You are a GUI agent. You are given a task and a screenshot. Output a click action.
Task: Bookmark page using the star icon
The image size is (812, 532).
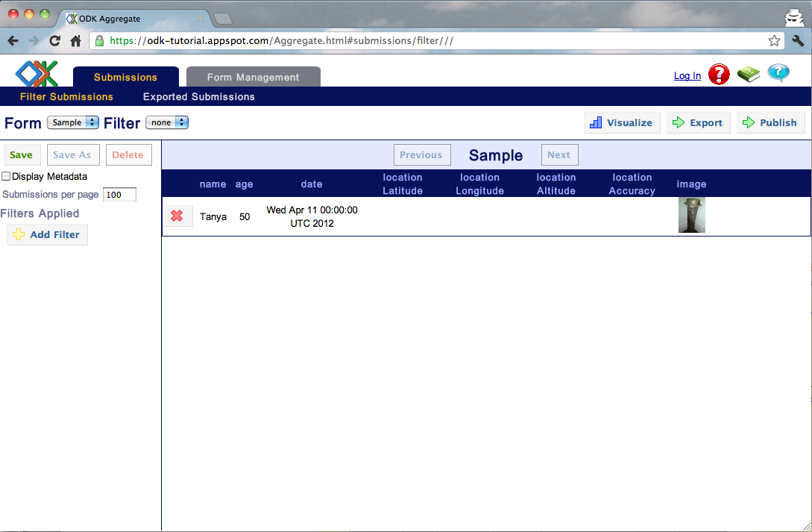coord(775,41)
